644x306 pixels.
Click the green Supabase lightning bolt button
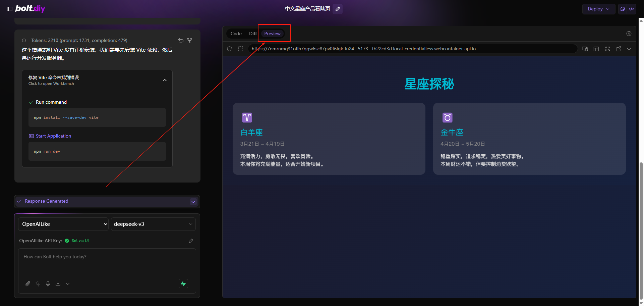tap(183, 284)
